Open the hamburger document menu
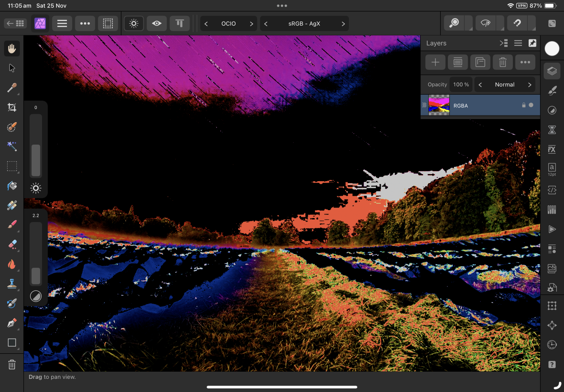The width and height of the screenshot is (564, 392). pyautogui.click(x=62, y=24)
